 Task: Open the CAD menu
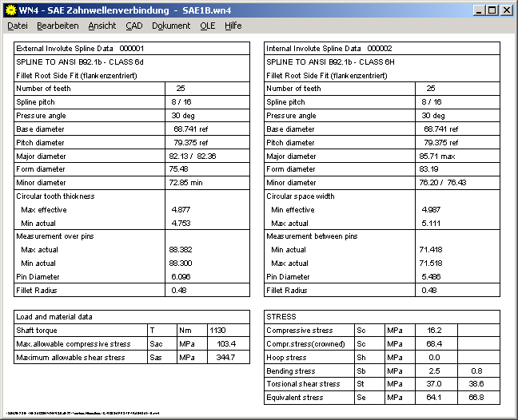133,26
